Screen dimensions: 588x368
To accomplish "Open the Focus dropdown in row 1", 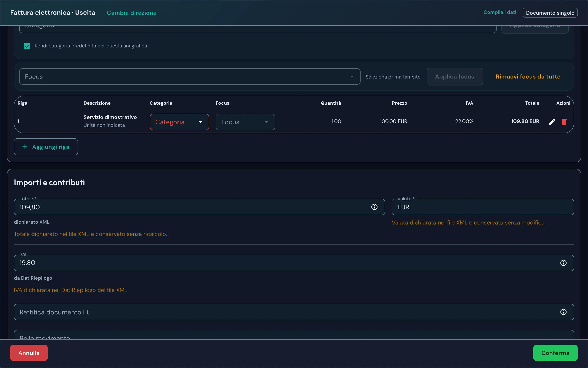I will [245, 122].
